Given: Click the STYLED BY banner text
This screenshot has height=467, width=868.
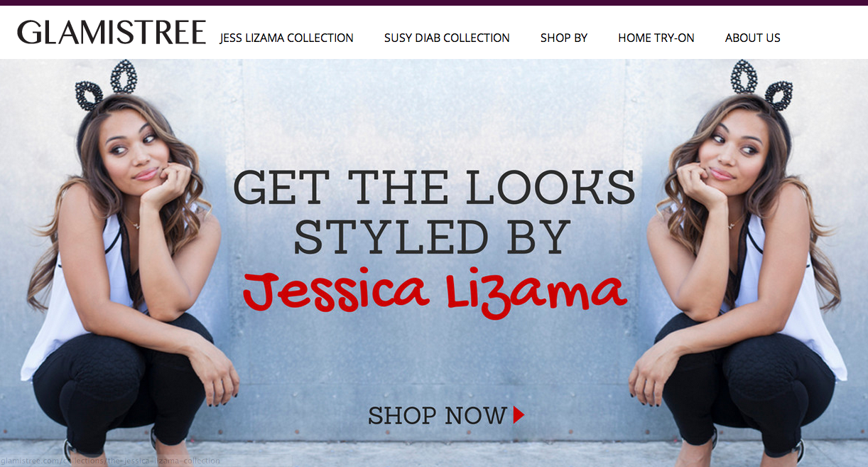Looking at the screenshot, I should [x=433, y=237].
